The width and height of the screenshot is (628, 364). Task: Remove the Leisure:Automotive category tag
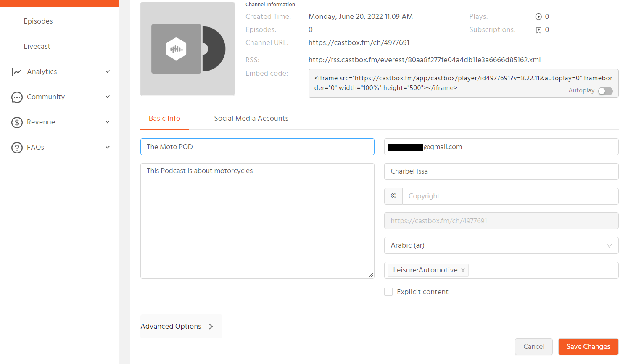(463, 270)
